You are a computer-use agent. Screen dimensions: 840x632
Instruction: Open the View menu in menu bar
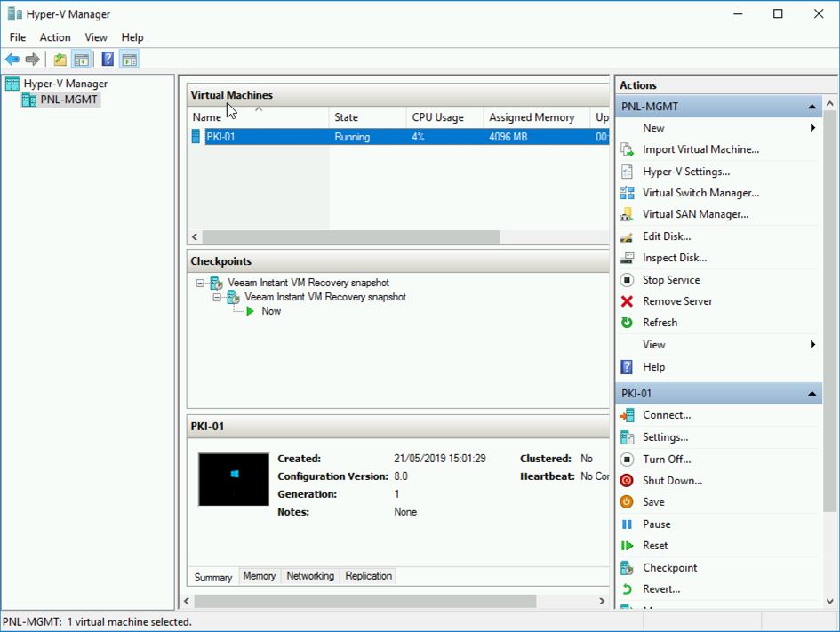[x=96, y=37]
